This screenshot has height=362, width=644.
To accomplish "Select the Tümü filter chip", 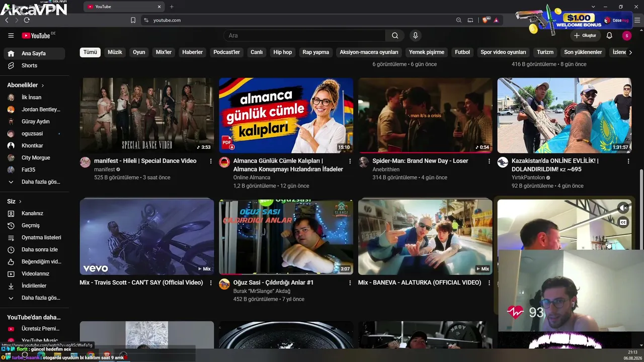I will coord(90,52).
